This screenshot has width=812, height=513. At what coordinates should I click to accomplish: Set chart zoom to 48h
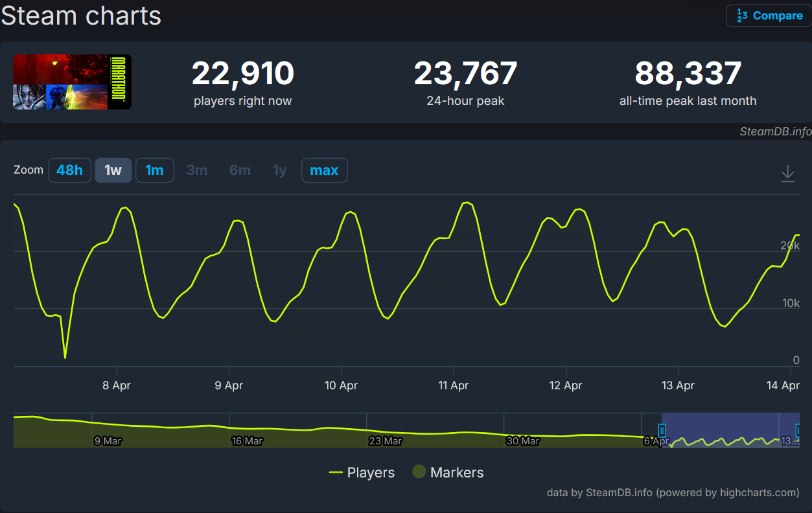[69, 170]
